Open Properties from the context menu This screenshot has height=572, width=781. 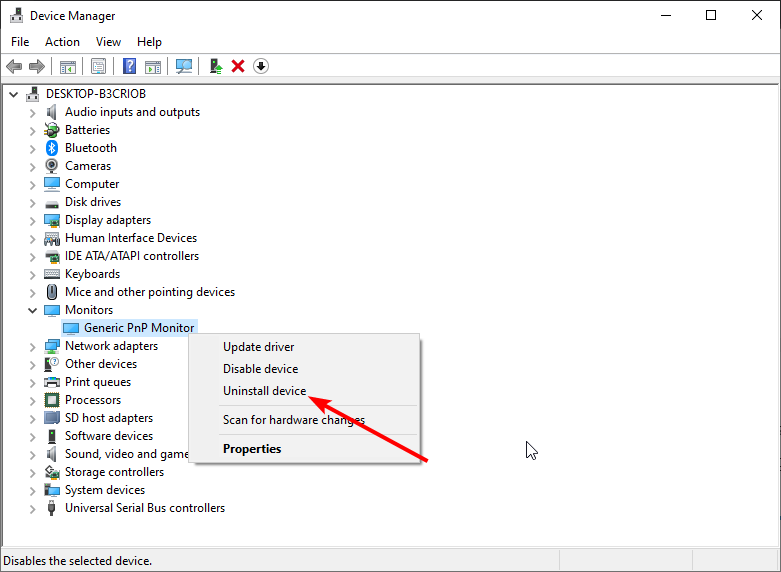[x=304, y=449]
